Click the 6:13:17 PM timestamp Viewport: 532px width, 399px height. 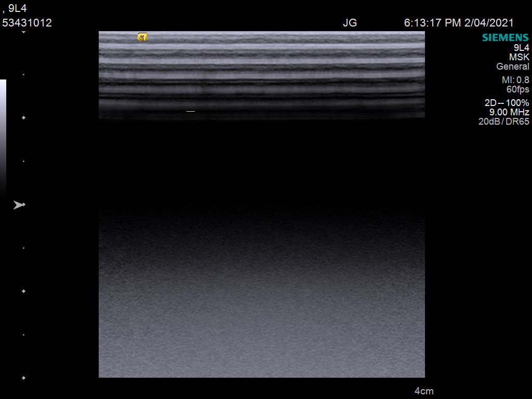coord(434,23)
